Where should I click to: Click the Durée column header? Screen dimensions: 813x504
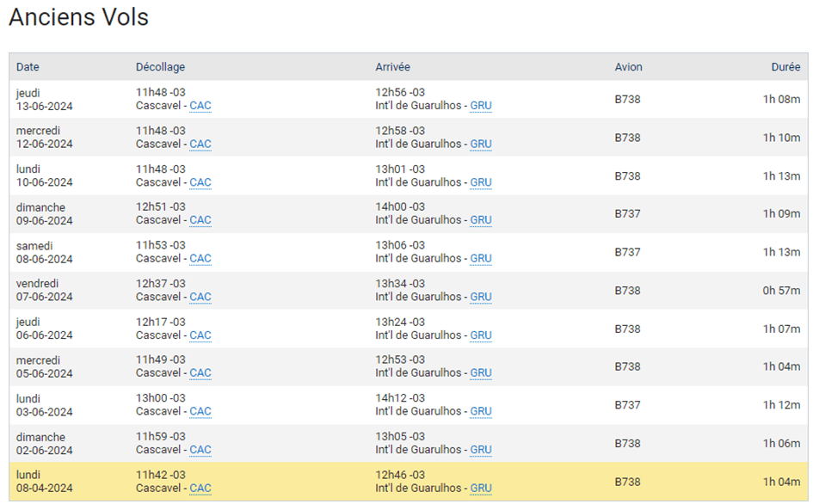coord(785,67)
